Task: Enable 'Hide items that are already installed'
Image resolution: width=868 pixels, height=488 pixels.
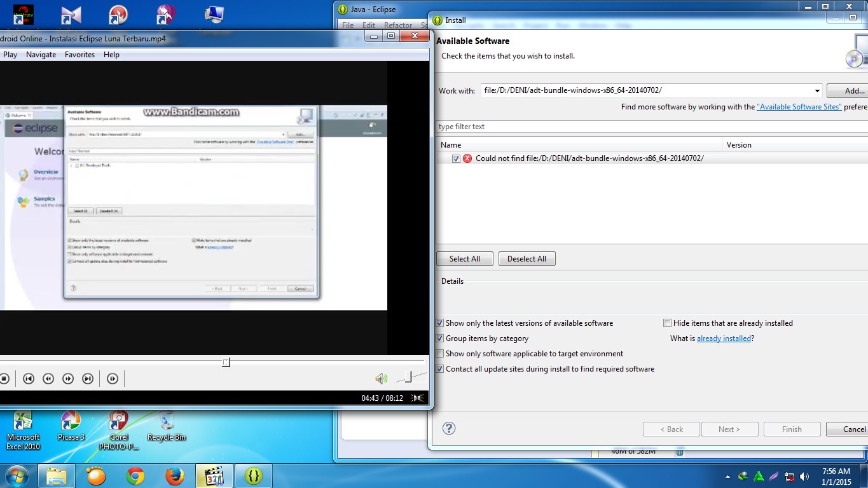Action: tap(667, 323)
